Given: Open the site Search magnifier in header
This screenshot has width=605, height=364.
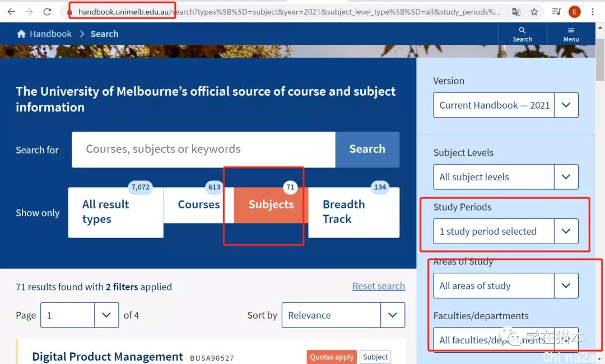Looking at the screenshot, I should click(522, 34).
